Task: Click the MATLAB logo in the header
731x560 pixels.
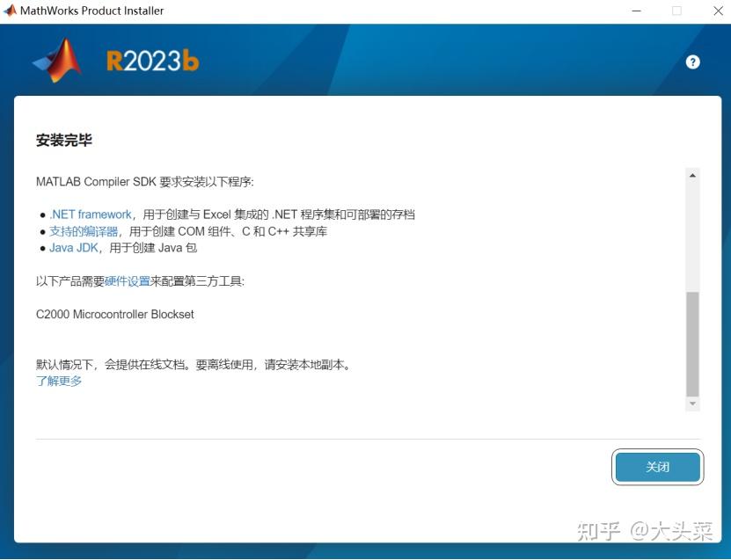Action: click(x=56, y=60)
